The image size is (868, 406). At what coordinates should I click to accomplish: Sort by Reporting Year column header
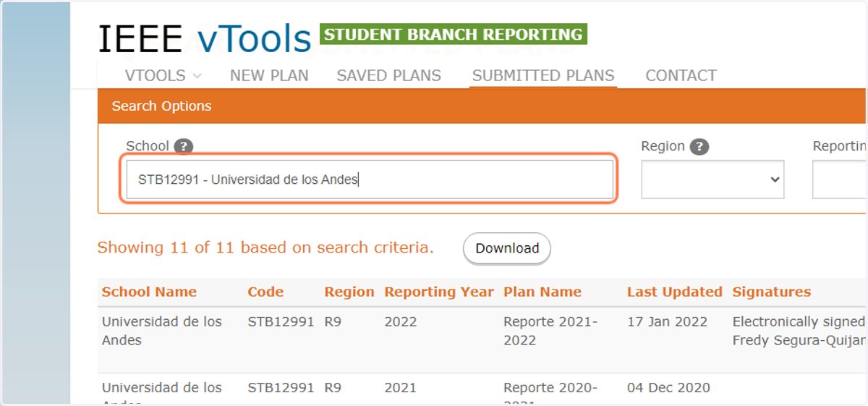point(439,292)
